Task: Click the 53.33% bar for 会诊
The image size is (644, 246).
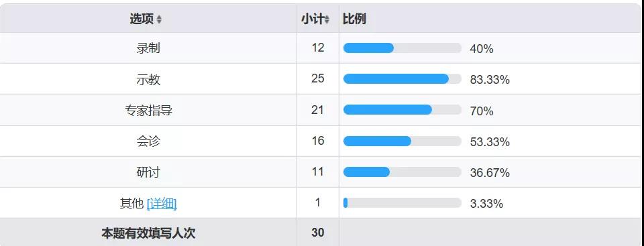Action: (402, 141)
